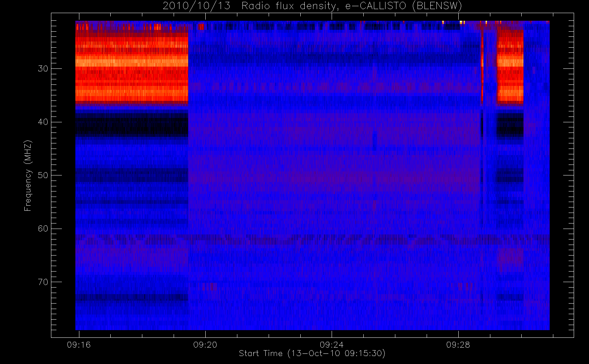Click the "Frequency (MHZ)" y-axis label

[28, 175]
